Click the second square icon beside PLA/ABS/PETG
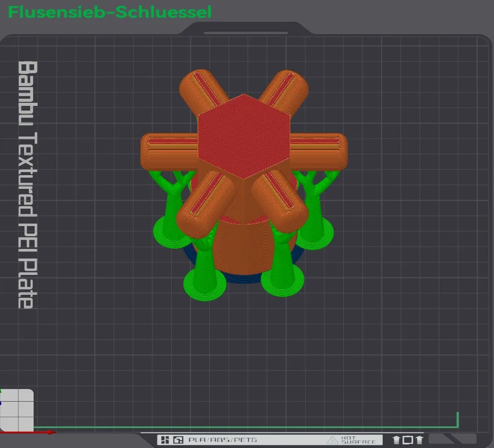This screenshot has height=448, width=494. click(x=178, y=440)
